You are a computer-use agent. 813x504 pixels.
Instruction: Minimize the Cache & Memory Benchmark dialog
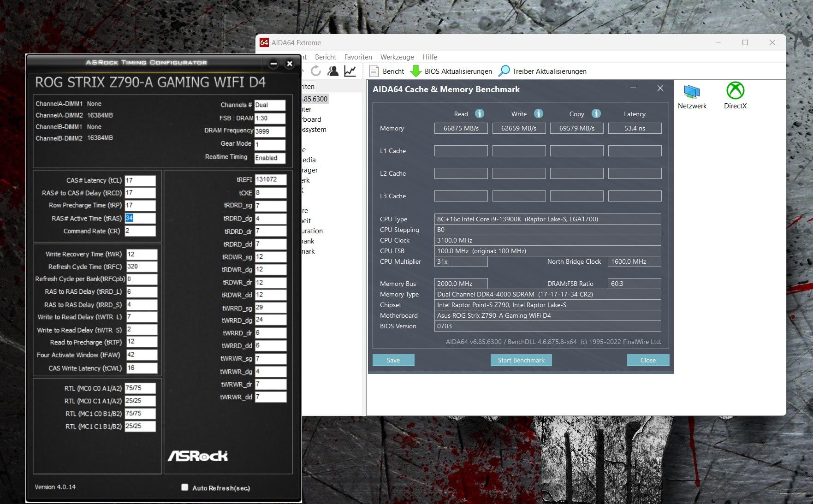pos(633,88)
